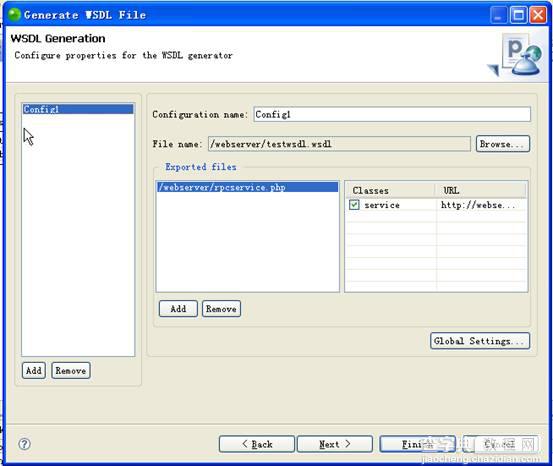Screen dimensions: 553x466
Task: Click the File name field
Action: (339, 144)
